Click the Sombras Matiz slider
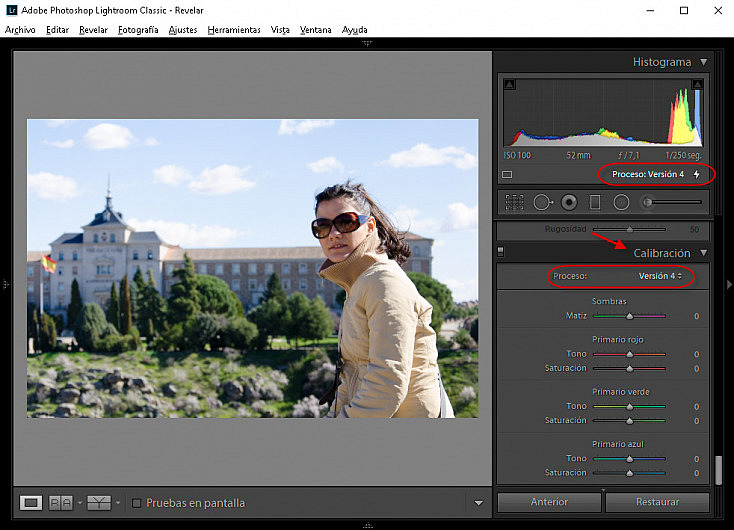 click(x=629, y=317)
